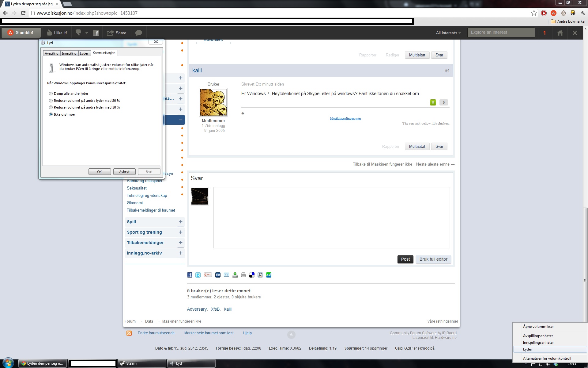This screenshot has width=588, height=368.
Task: Cancel the Lyd dialog with Avbryt
Action: (124, 172)
